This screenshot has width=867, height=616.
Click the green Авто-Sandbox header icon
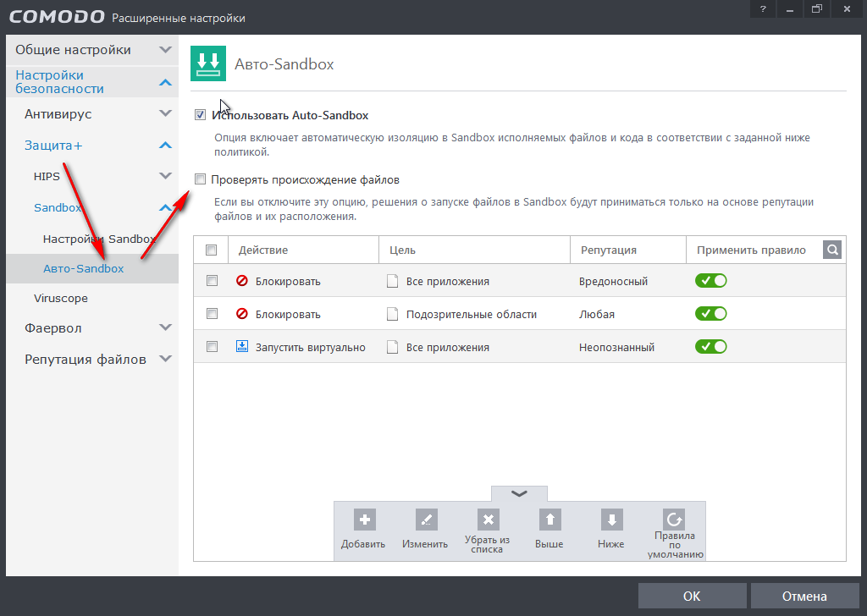208,63
